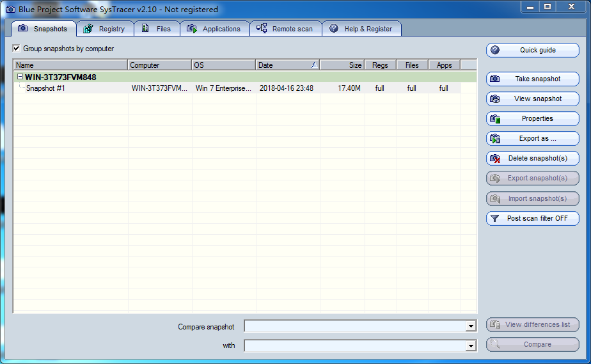Minimize the SysTracer window
This screenshot has height=364, width=591.
530,7
